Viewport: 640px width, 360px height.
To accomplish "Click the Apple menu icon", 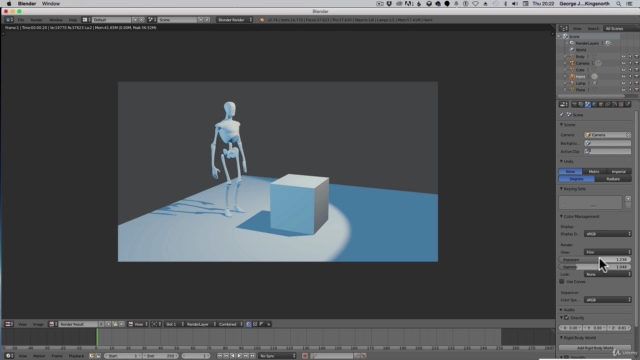I will pyautogui.click(x=9, y=4).
